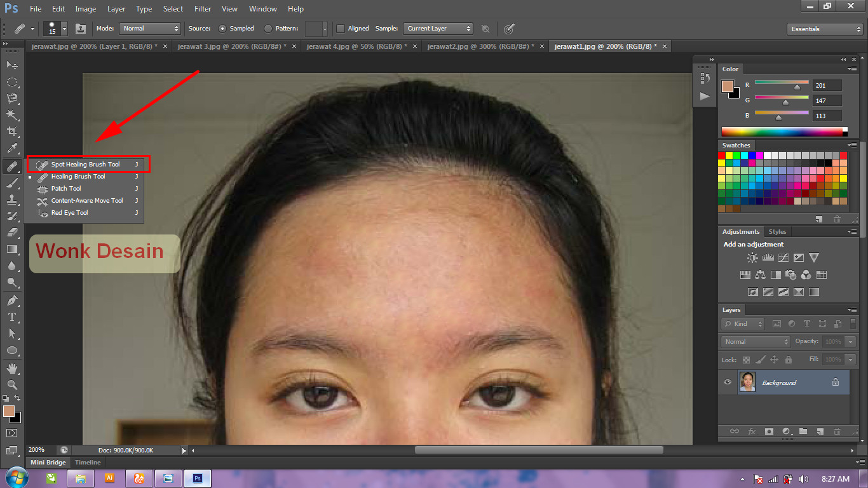Open the Timeline tab
Image resolution: width=868 pixels, height=488 pixels.
pyautogui.click(x=88, y=463)
